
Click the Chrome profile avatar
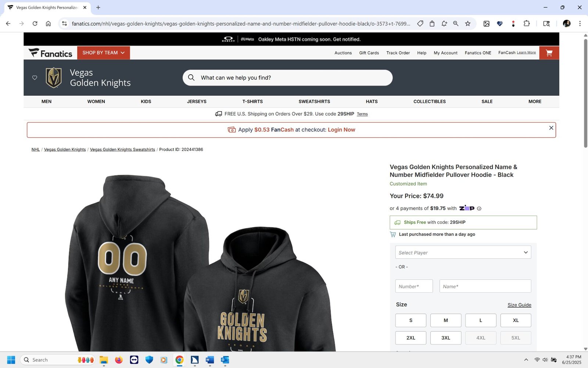coord(567,24)
